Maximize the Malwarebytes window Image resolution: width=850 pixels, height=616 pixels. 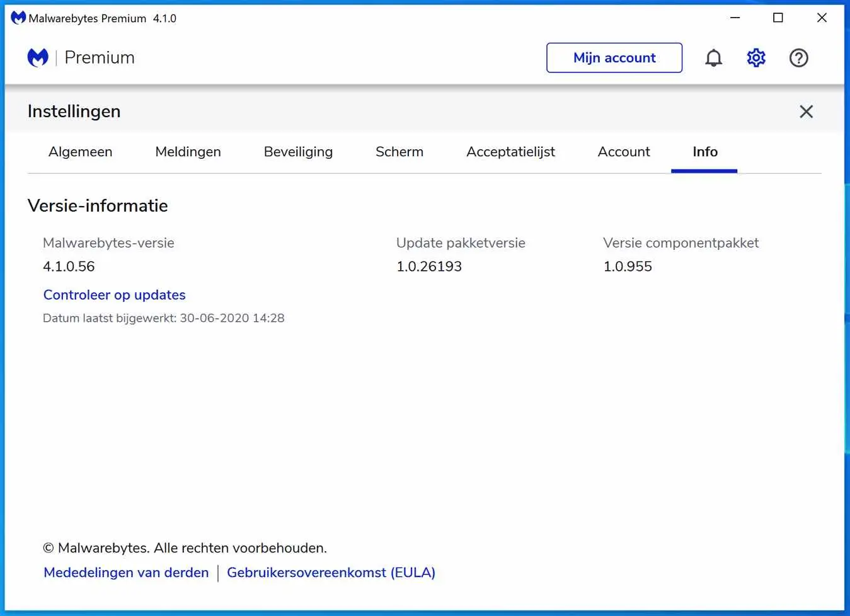[778, 18]
